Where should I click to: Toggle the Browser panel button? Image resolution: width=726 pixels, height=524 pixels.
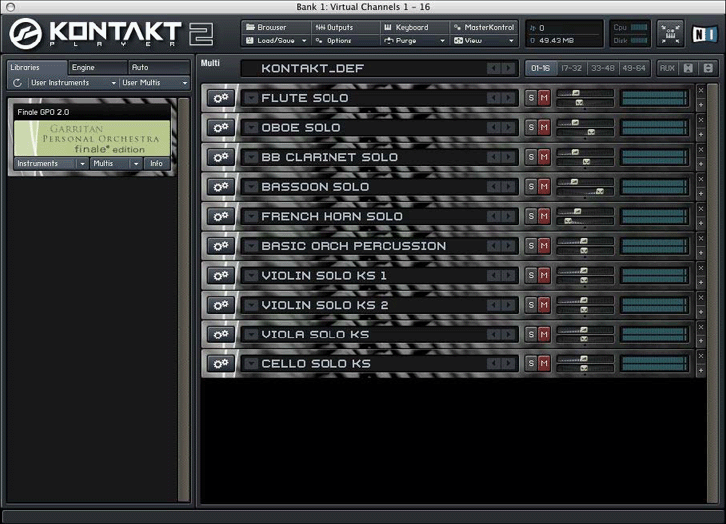coord(276,27)
